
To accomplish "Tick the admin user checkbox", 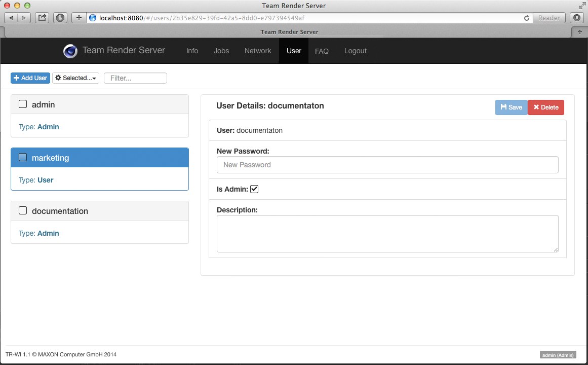I will point(23,104).
